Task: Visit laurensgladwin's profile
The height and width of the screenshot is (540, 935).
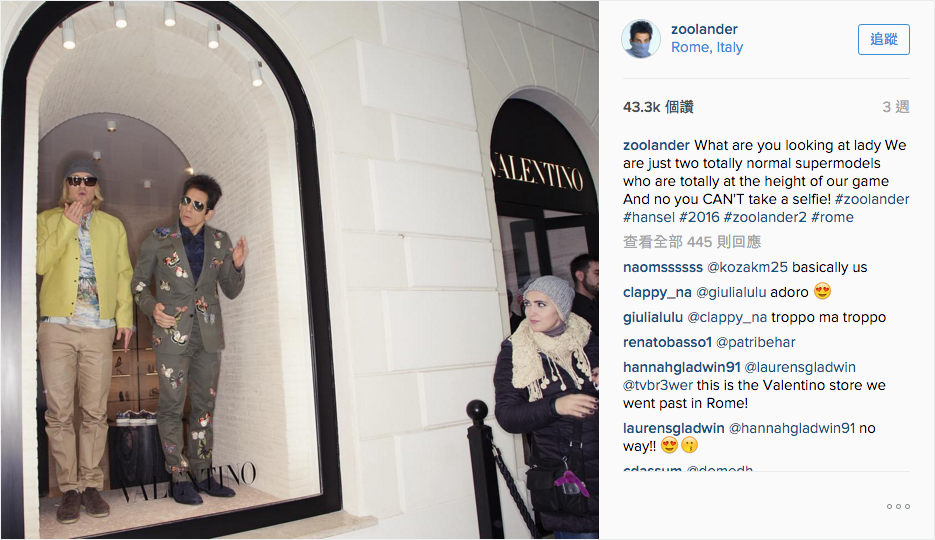Action: [x=674, y=428]
